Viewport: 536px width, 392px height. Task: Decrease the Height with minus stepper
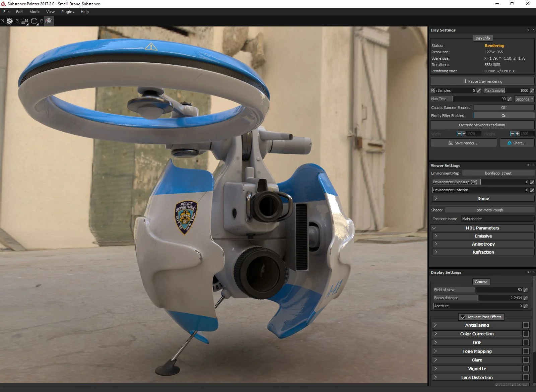point(512,134)
